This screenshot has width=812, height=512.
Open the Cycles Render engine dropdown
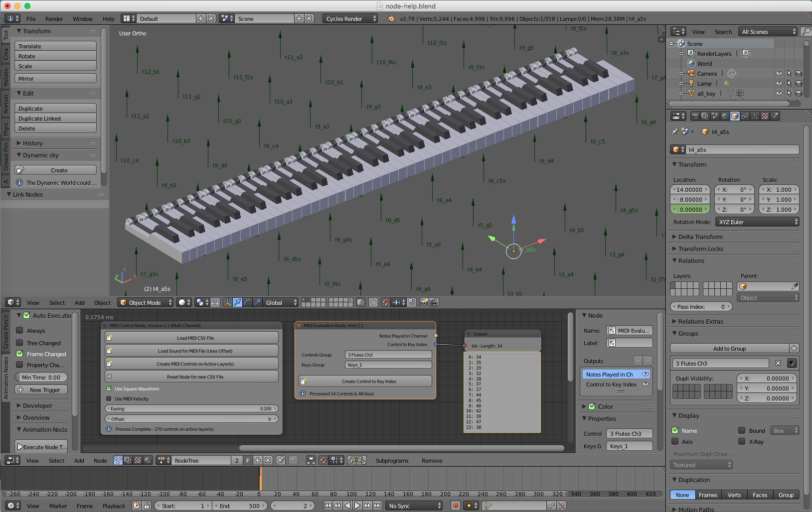[x=350, y=18]
